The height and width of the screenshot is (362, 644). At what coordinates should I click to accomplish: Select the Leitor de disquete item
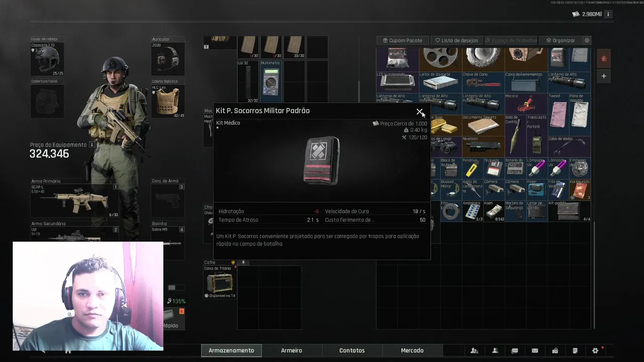point(440,82)
